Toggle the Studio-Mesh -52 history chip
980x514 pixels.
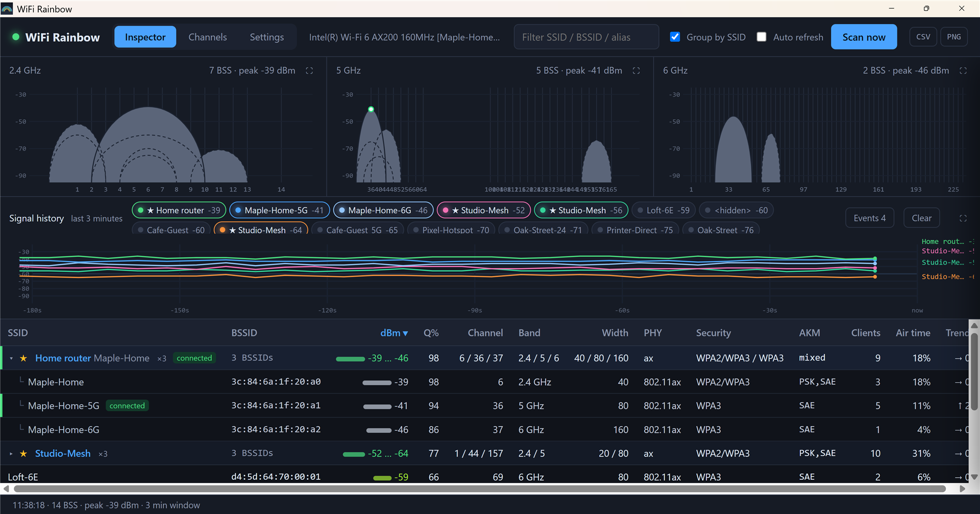pyautogui.click(x=484, y=210)
